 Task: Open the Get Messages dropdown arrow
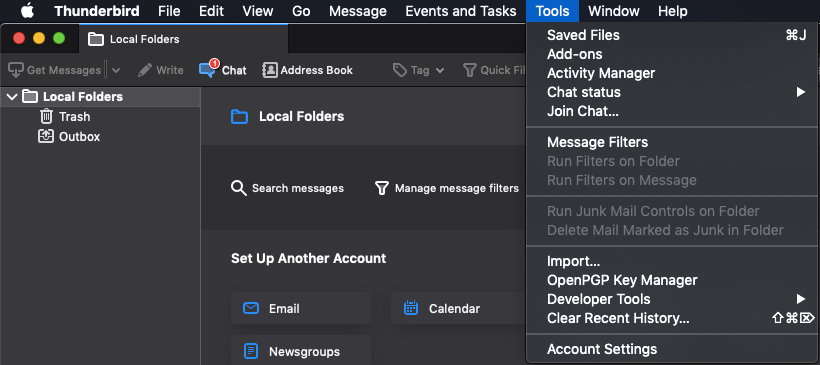point(116,70)
